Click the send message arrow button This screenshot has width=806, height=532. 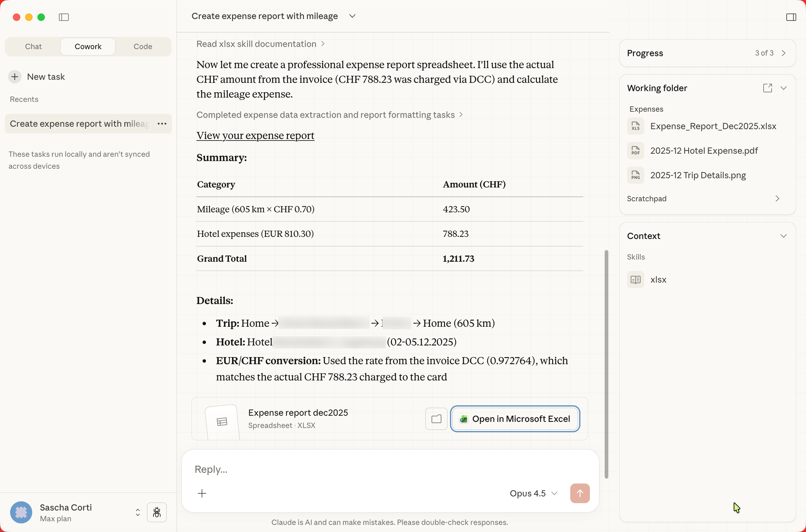click(580, 493)
